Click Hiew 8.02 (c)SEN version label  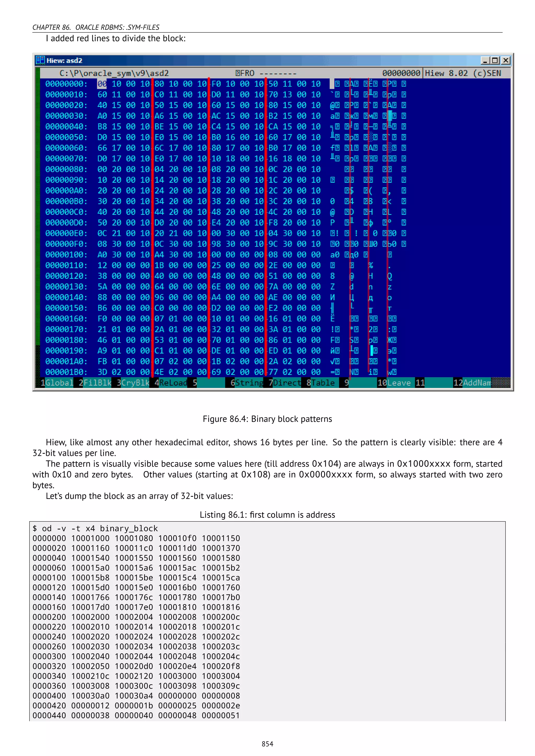[x=463, y=73]
